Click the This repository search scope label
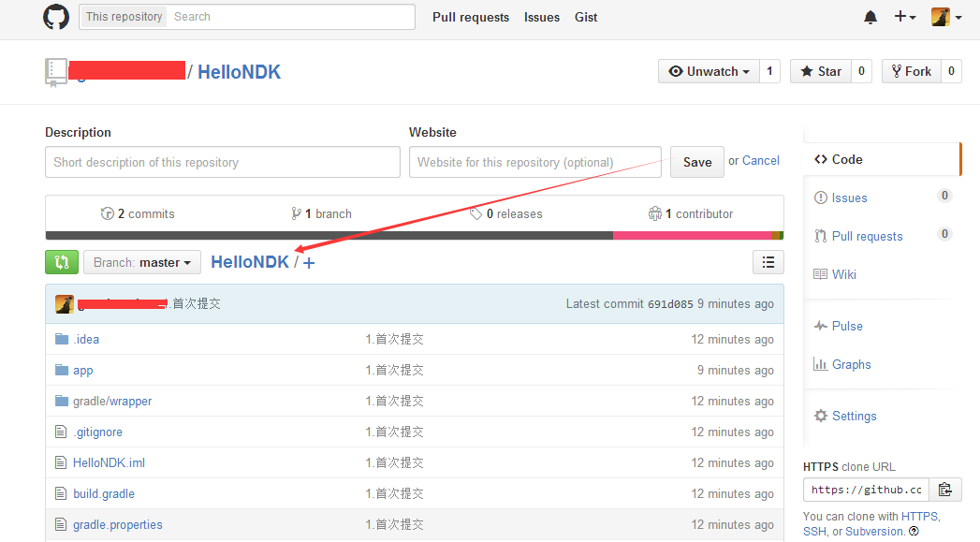This screenshot has width=980, height=542. 124,17
